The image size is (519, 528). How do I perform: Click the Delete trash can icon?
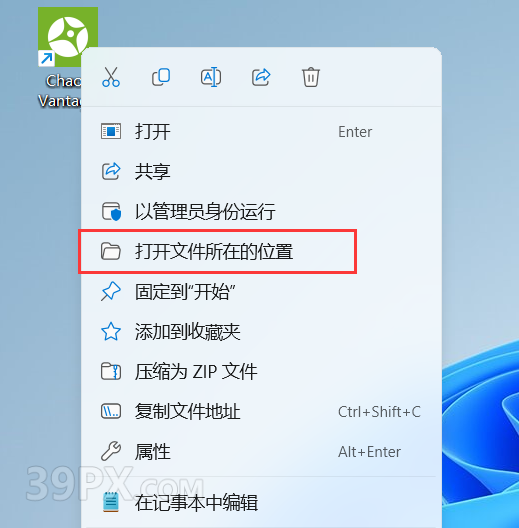point(311,77)
